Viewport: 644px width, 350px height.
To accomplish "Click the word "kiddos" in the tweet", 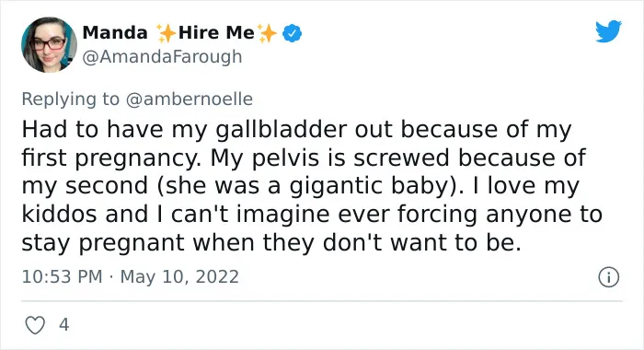I will click(x=59, y=215).
